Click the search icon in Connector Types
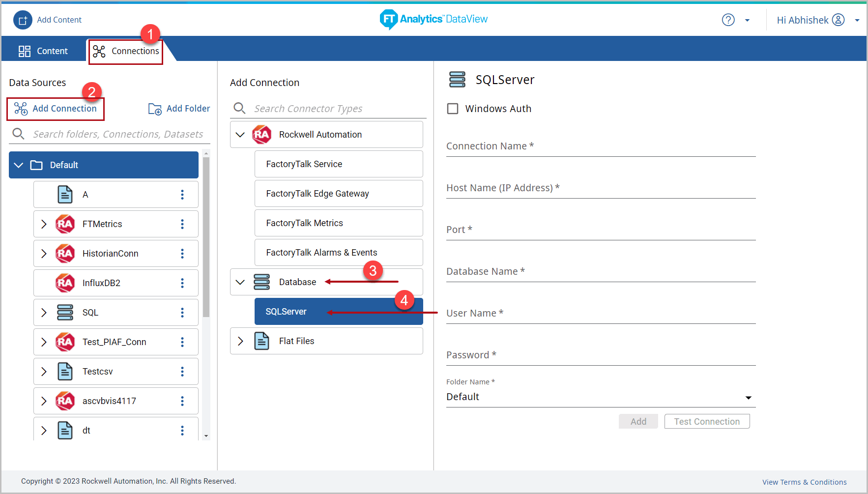The image size is (868, 494). click(x=239, y=108)
